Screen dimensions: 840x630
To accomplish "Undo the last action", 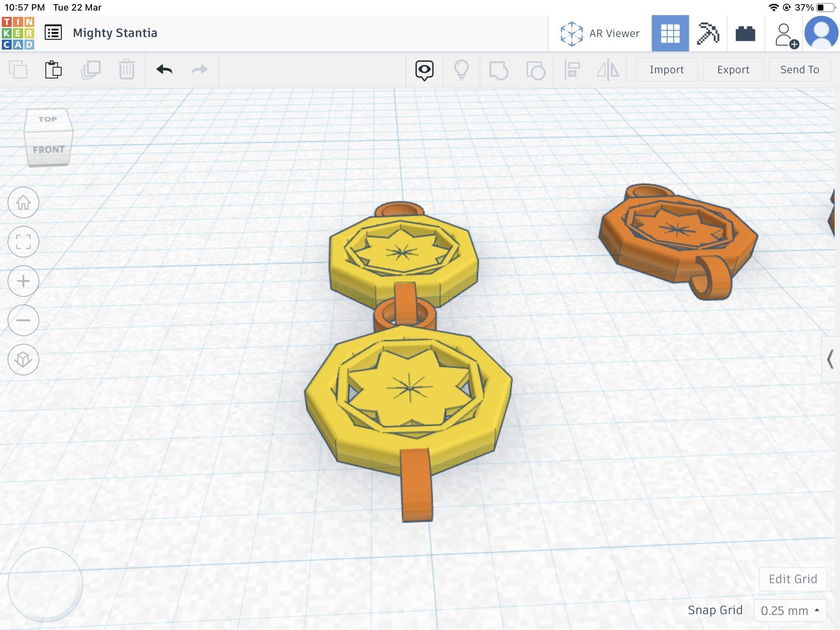I will (x=164, y=69).
